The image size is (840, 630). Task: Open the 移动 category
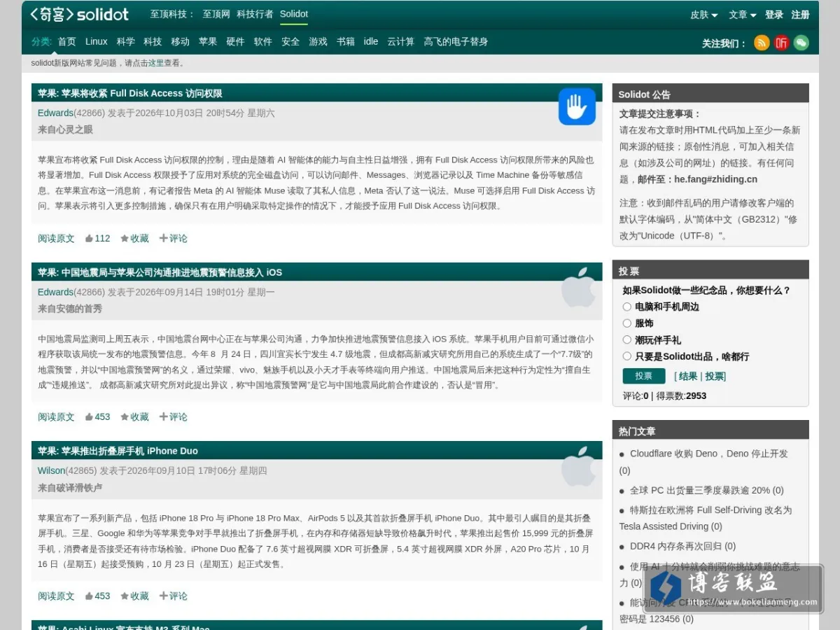click(x=181, y=41)
